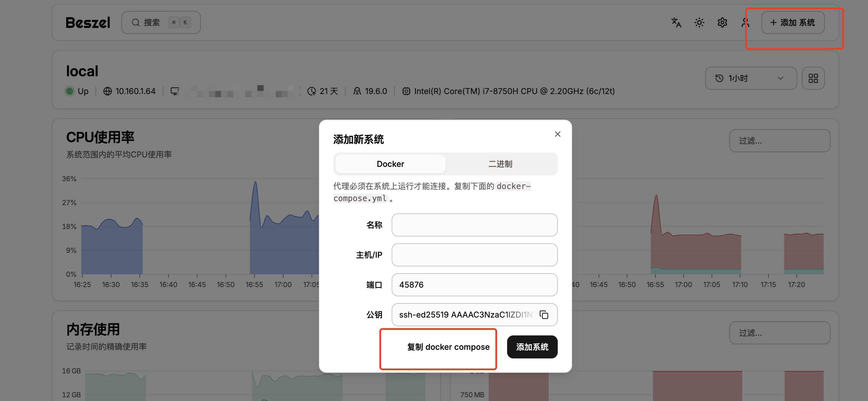
Task: Open the user account icon
Action: (x=745, y=22)
